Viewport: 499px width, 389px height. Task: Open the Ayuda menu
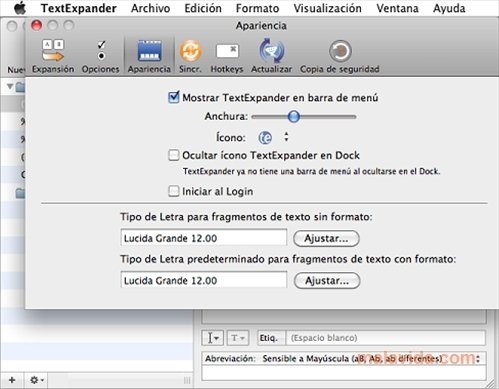[x=449, y=8]
